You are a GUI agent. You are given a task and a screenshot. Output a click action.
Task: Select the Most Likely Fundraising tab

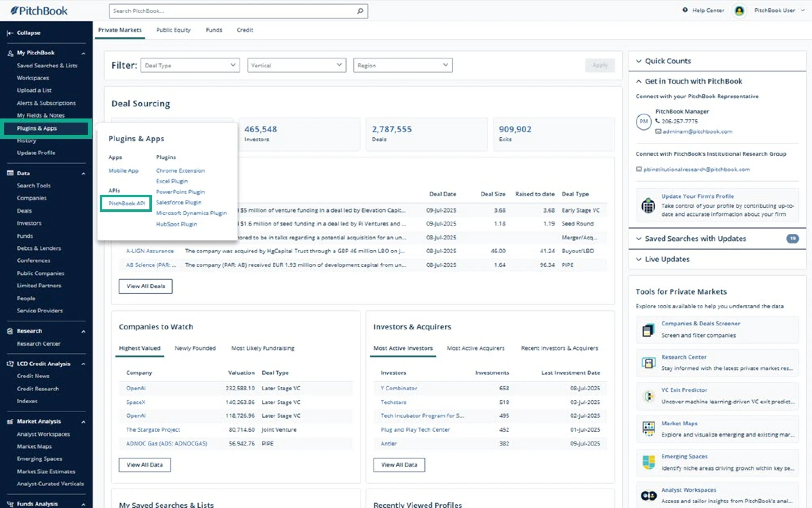coord(263,348)
